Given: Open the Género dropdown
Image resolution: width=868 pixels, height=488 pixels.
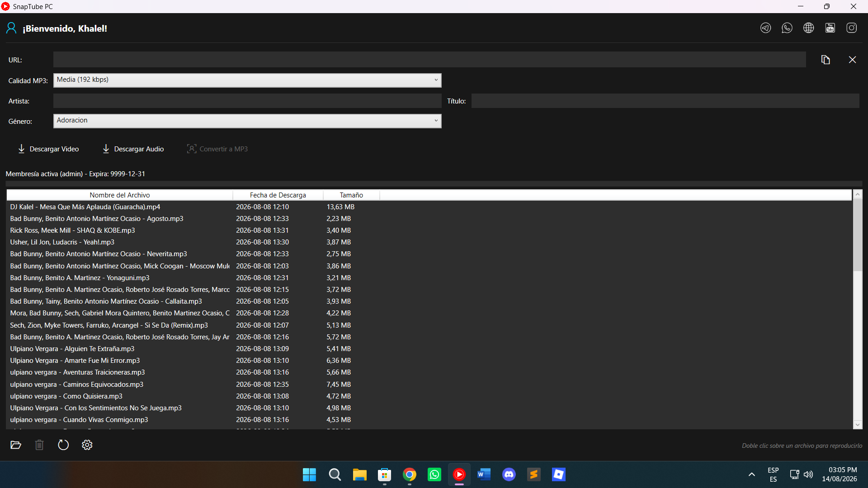Looking at the screenshot, I should tap(247, 121).
